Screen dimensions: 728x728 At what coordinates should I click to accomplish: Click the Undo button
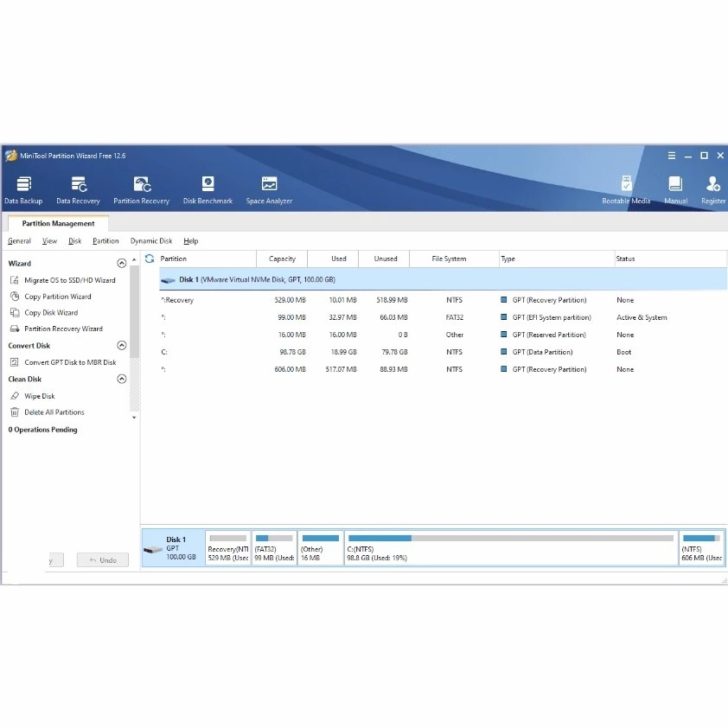103,560
